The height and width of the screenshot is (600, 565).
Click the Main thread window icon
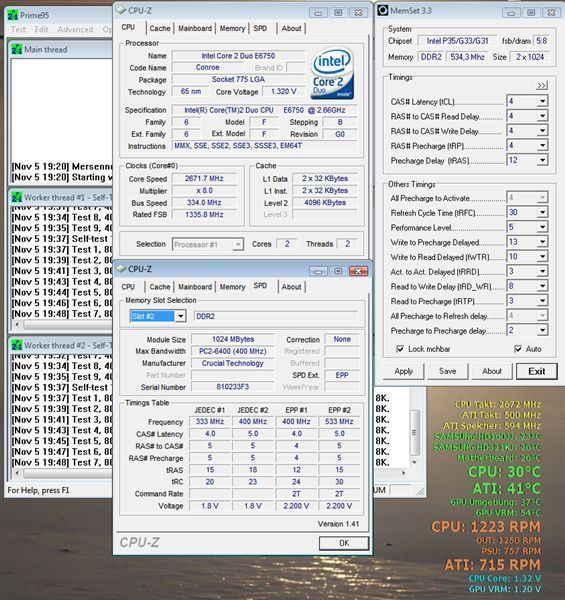(x=17, y=49)
